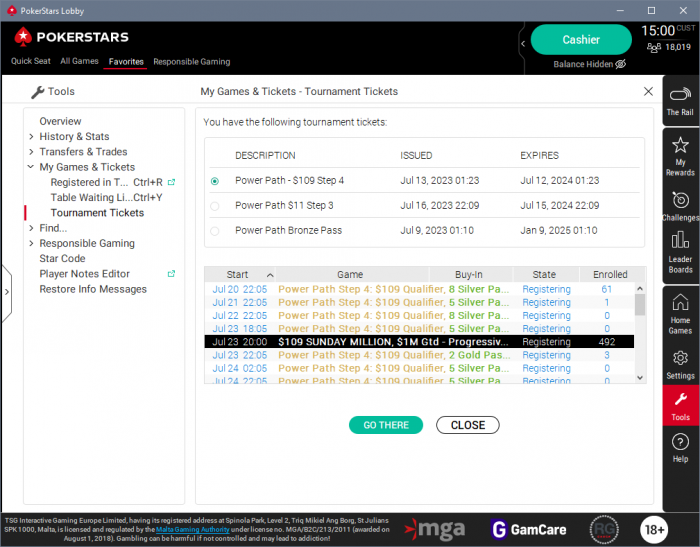Open the All Games tab
The height and width of the screenshot is (547, 700).
[79, 61]
